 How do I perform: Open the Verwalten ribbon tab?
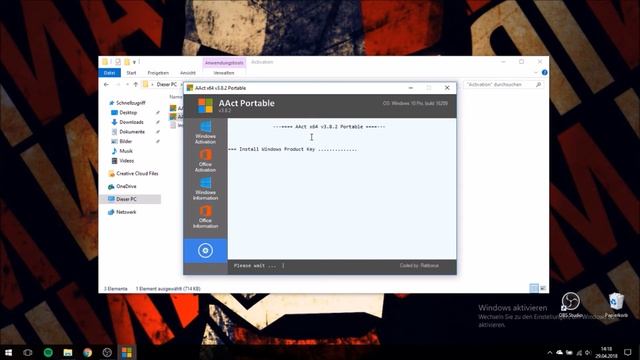point(224,73)
